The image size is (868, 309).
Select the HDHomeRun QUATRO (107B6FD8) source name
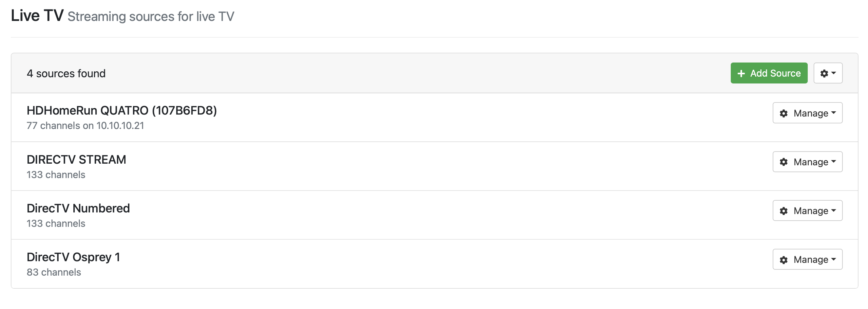122,110
